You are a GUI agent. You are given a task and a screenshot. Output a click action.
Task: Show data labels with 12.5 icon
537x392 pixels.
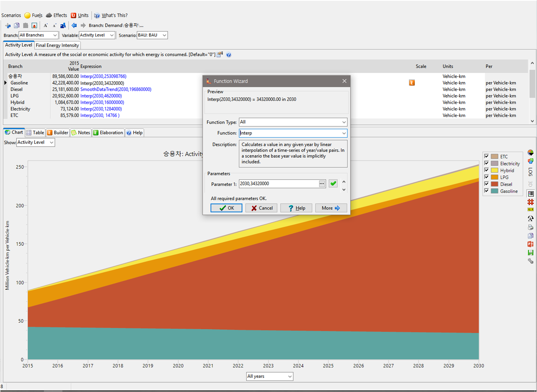[530, 210]
